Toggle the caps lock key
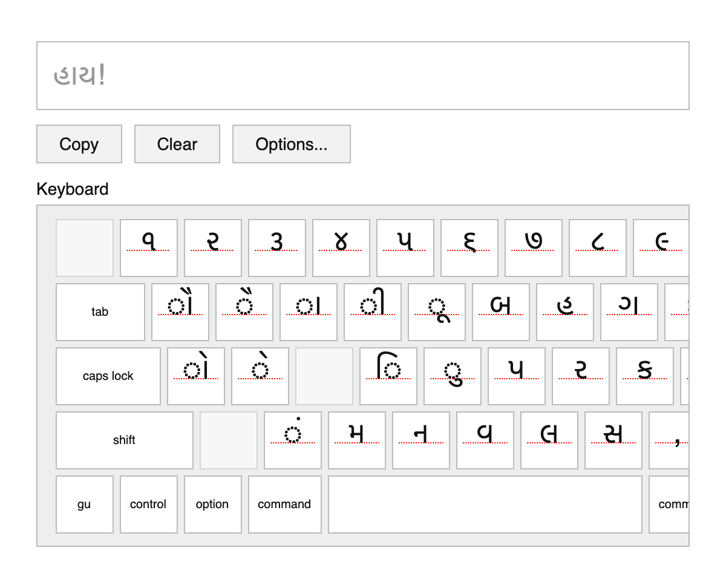 pyautogui.click(x=108, y=376)
